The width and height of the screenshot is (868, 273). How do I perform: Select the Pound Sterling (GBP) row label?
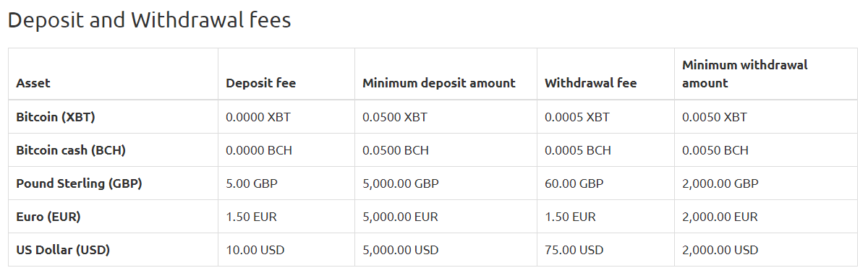click(x=79, y=183)
